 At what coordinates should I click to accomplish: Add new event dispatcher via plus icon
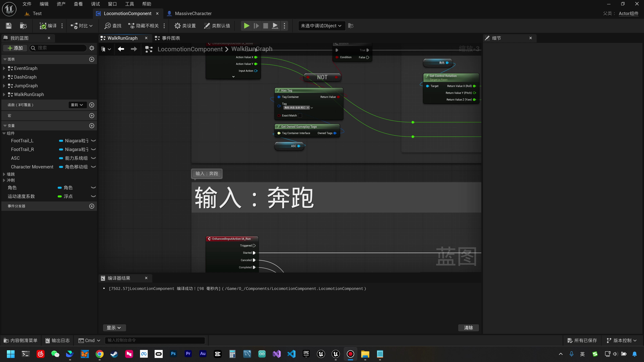pos(92,206)
